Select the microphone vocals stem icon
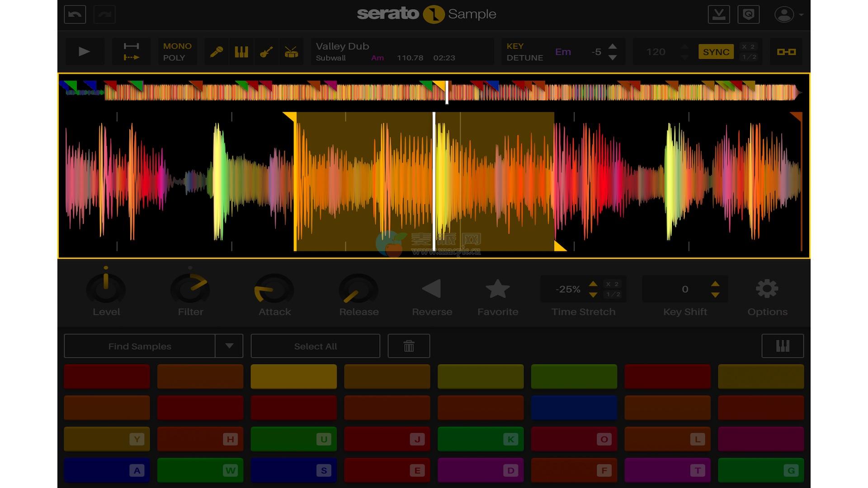868x488 pixels. click(216, 52)
